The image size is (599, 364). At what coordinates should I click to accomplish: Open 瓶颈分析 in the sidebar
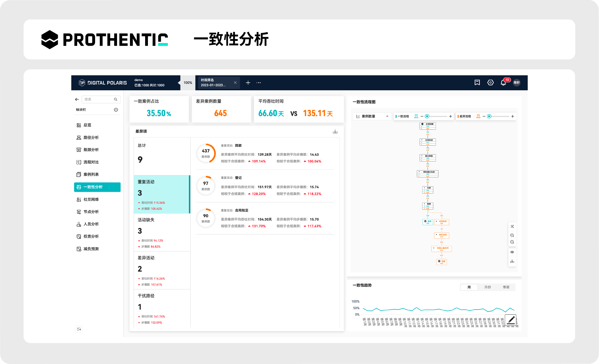[x=91, y=150]
